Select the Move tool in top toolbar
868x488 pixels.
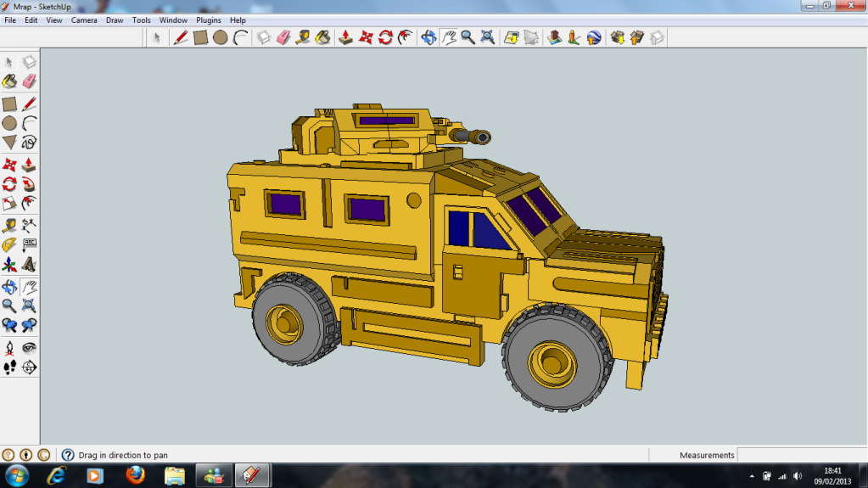[366, 37]
